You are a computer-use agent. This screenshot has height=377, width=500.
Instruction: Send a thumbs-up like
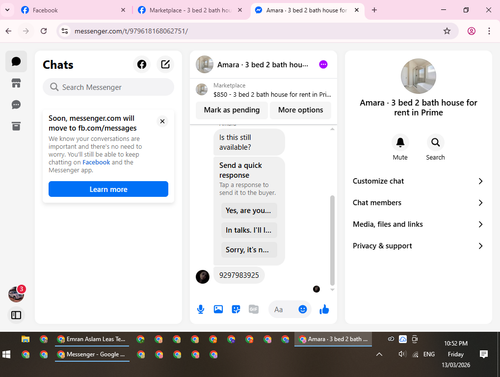click(x=324, y=310)
